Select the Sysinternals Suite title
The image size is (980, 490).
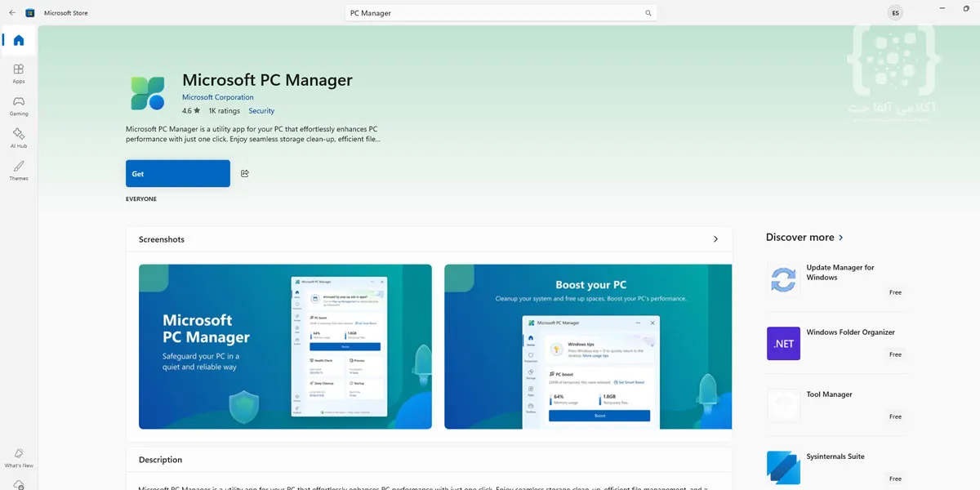(x=835, y=457)
